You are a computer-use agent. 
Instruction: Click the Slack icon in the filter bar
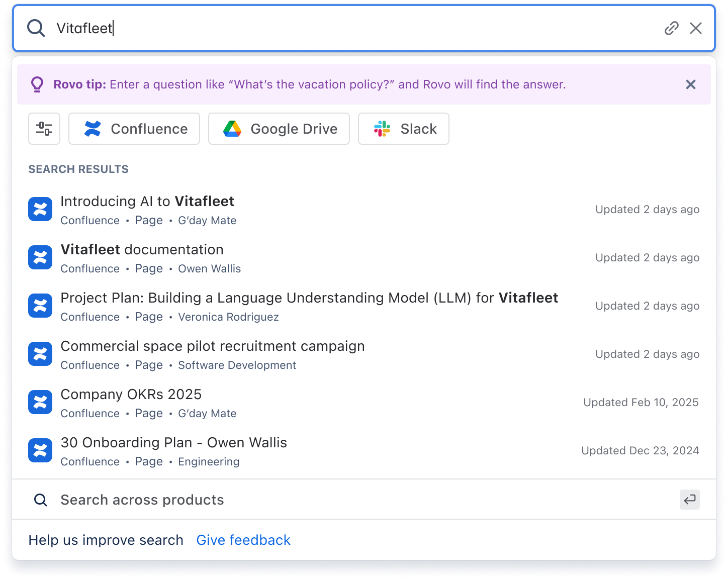382,129
